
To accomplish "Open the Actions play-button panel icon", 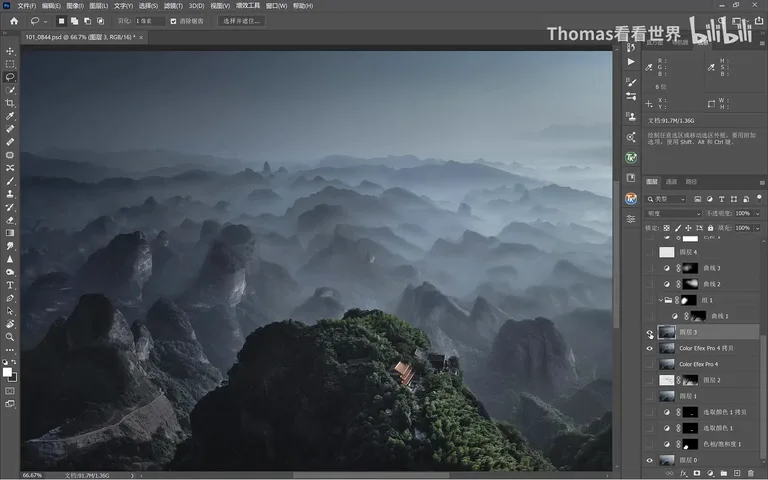I will point(631,62).
